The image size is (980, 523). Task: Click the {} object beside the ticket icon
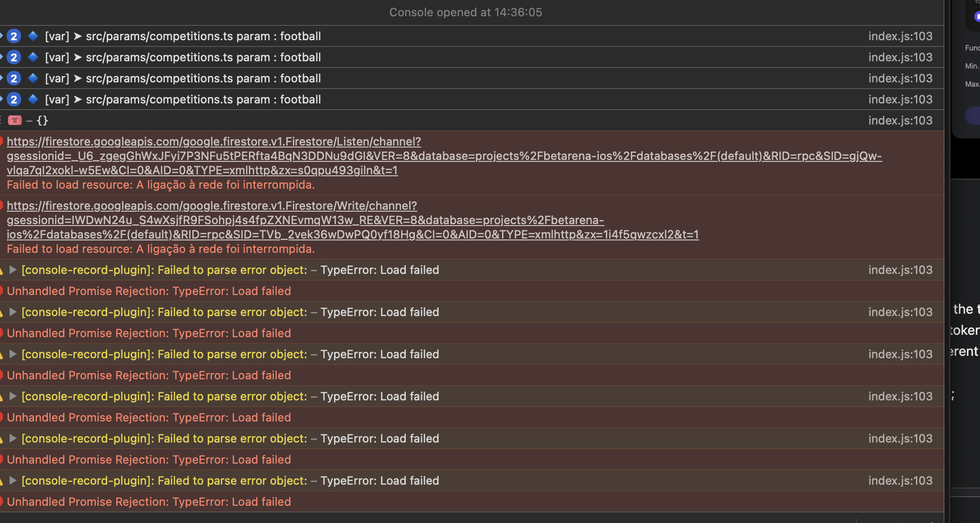(43, 121)
